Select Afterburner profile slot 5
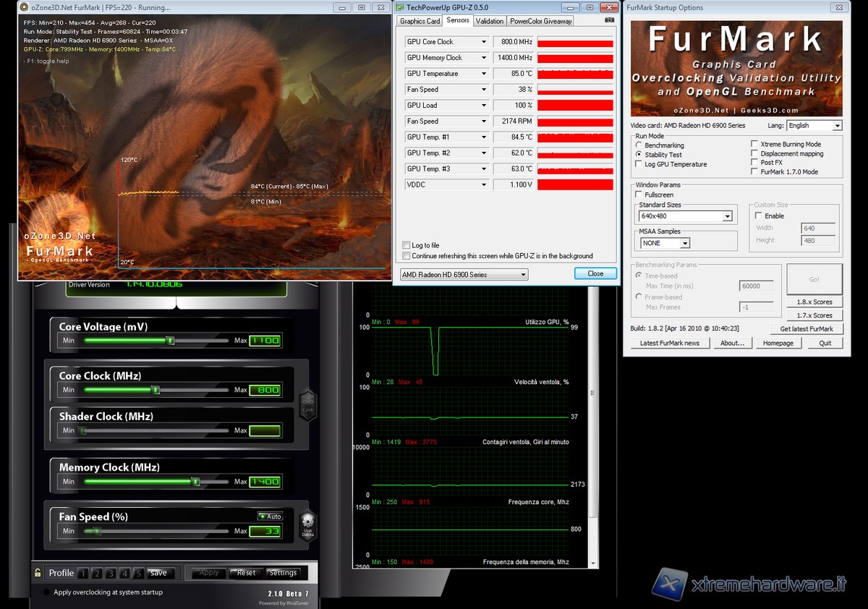 tap(138, 574)
